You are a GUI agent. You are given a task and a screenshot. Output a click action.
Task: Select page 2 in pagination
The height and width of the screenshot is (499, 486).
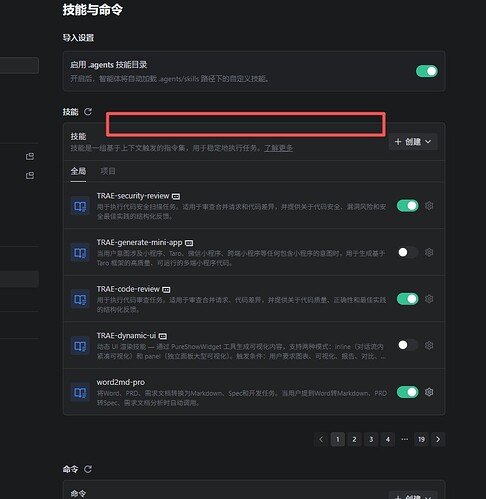[x=354, y=439]
